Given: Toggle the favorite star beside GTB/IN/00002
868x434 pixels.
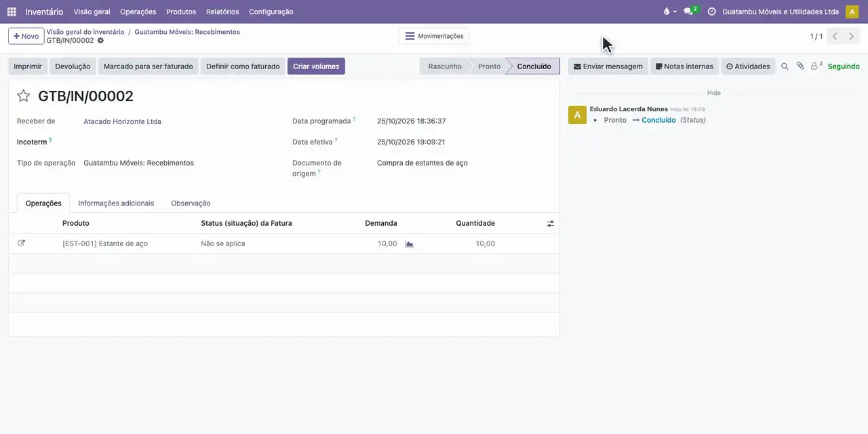Looking at the screenshot, I should point(23,96).
